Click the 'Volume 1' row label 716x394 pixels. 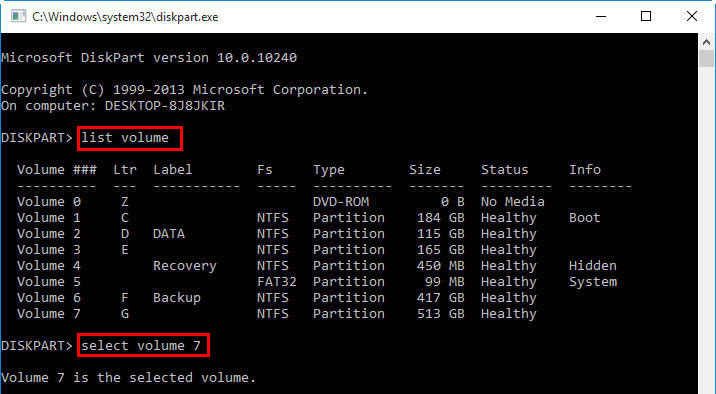coord(49,218)
